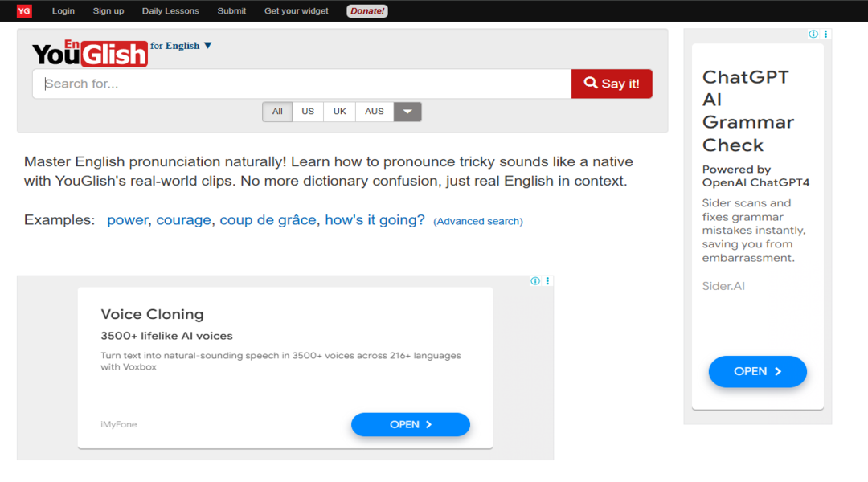This screenshot has width=868, height=482.
Task: Click OPEN on the ChatGPT Grammar ad
Action: (x=757, y=371)
